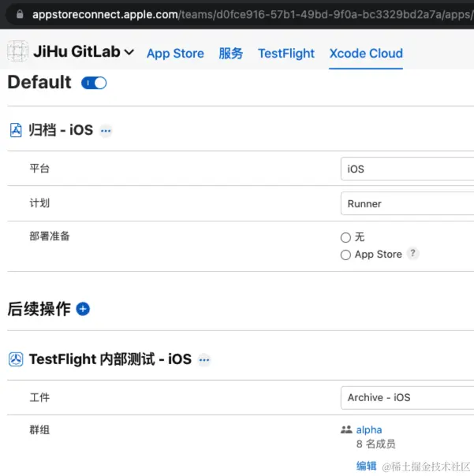Image resolution: width=474 pixels, height=476 pixels.
Task: Click the TestFlight 内部测试 - iOS heading text
Action: tap(110, 359)
